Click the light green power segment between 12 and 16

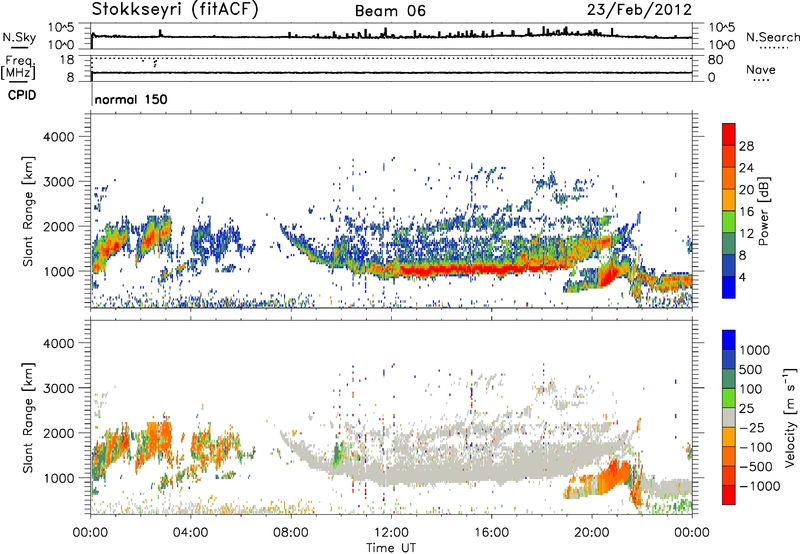[729, 222]
